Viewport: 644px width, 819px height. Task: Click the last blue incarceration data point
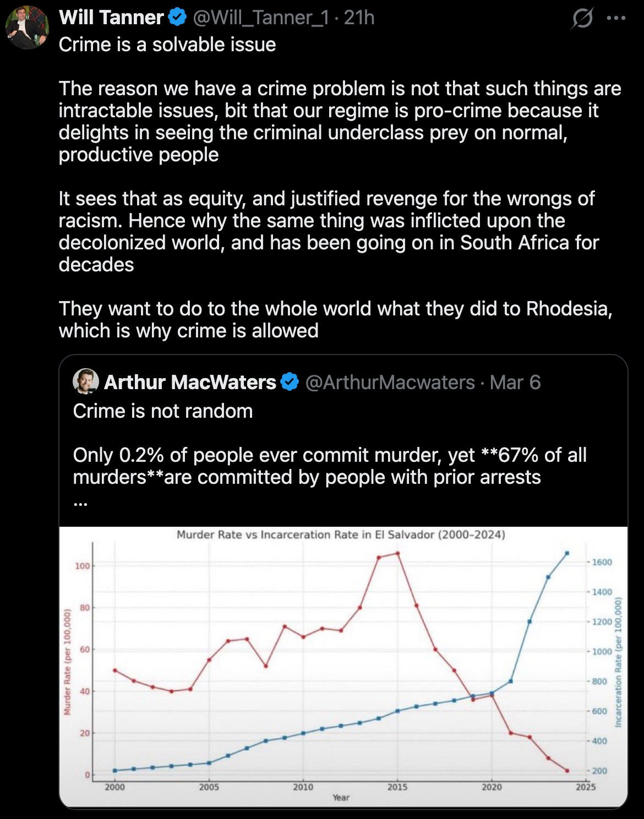click(567, 553)
